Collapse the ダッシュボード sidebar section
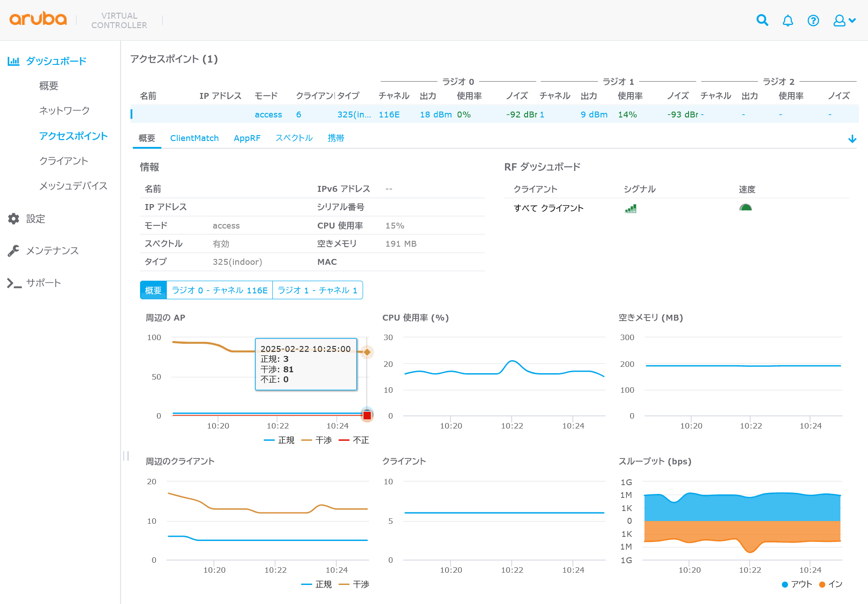The width and height of the screenshot is (868, 604). [55, 60]
